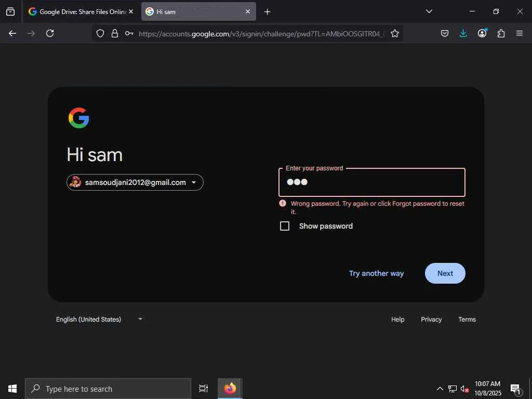Open Firefox application menu
This screenshot has height=399, width=532.
pyautogui.click(x=520, y=33)
